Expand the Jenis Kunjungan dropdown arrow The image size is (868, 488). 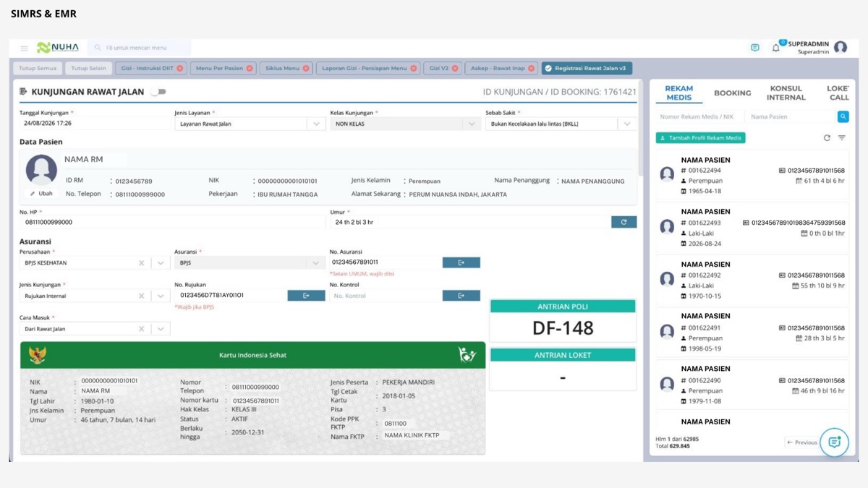pyautogui.click(x=161, y=296)
